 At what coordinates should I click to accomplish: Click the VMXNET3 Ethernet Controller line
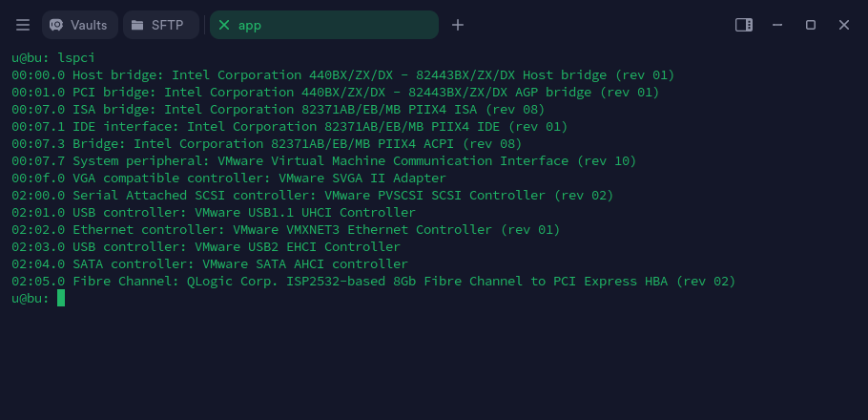[x=285, y=229]
